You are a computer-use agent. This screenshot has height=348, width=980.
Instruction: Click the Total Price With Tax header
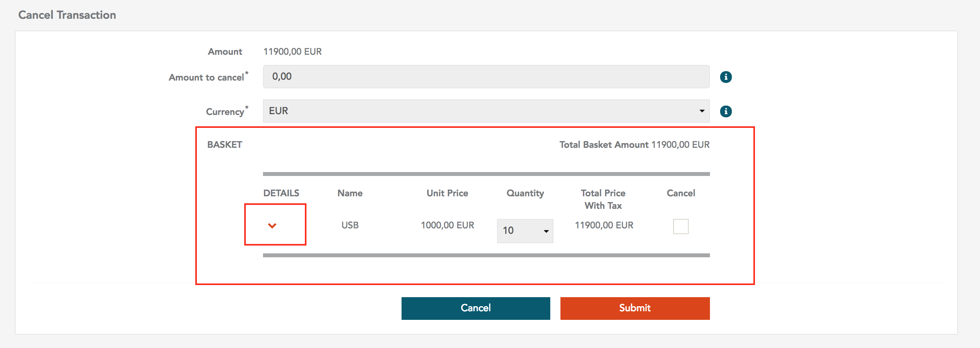(x=603, y=199)
